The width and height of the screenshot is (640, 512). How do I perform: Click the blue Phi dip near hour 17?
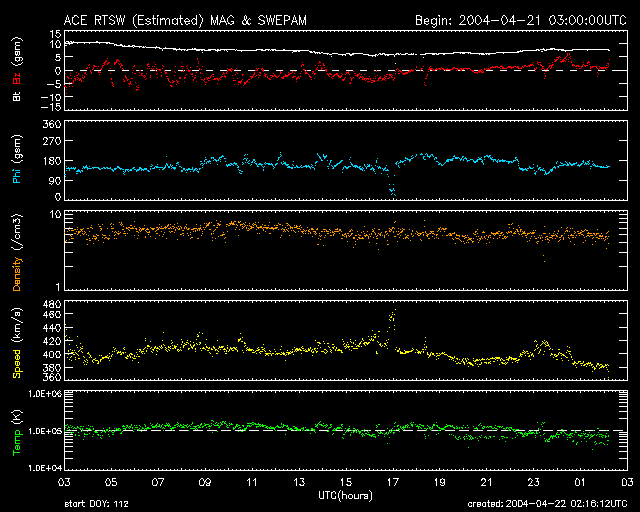(392, 189)
